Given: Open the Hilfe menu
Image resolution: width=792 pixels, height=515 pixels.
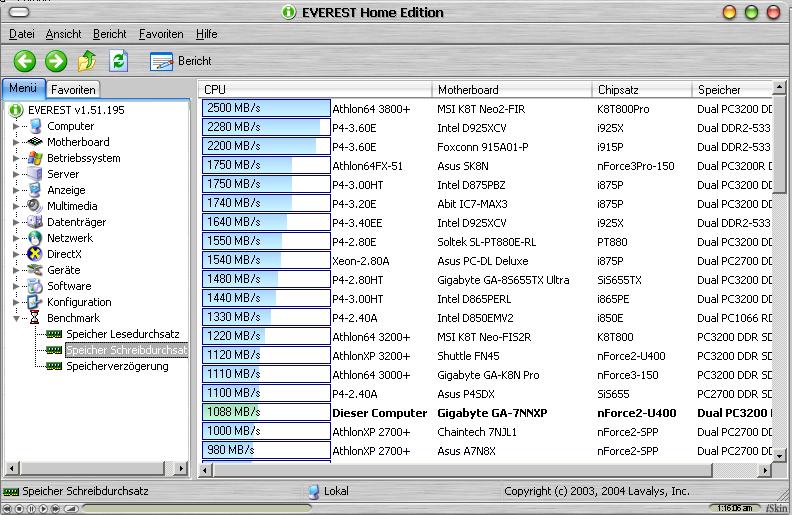Looking at the screenshot, I should [207, 34].
